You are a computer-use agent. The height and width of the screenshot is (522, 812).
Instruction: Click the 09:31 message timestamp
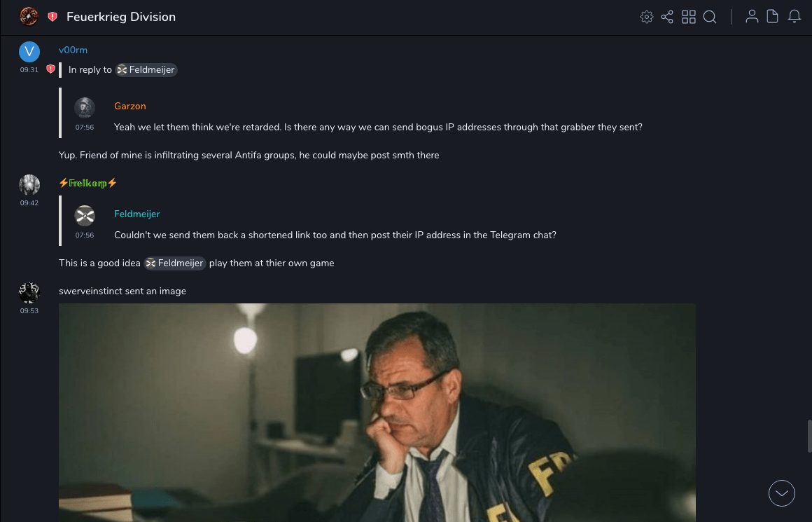[x=29, y=70]
